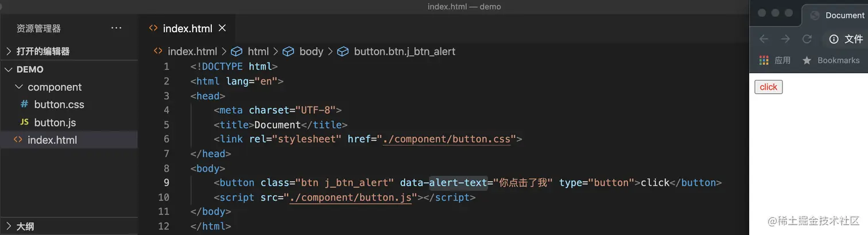
Task: Open button.js in the file explorer
Action: tap(55, 122)
